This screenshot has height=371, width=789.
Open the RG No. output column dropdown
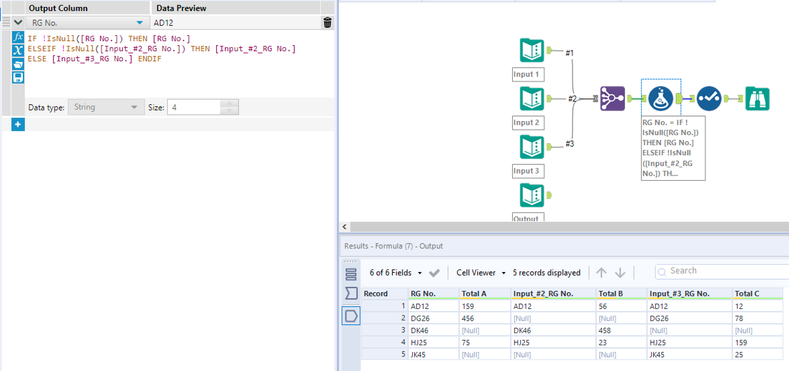[x=139, y=23]
